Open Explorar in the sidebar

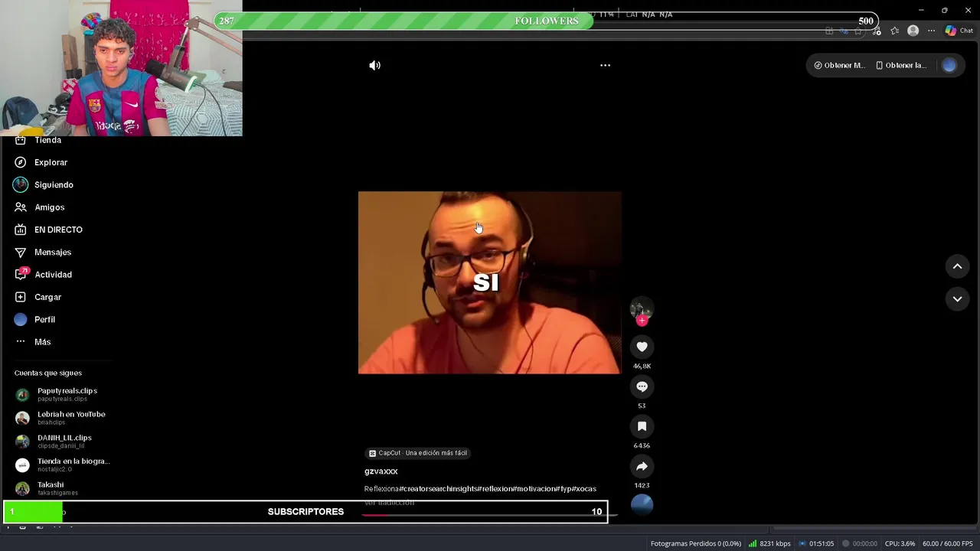[x=41, y=162]
